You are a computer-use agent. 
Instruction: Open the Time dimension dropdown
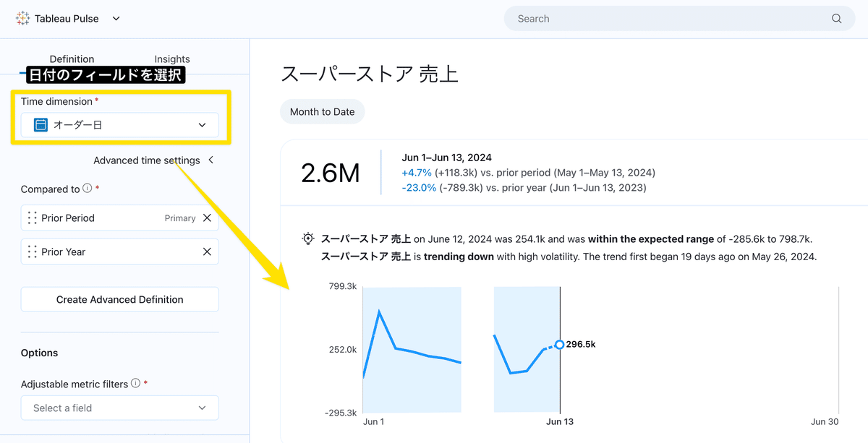119,125
